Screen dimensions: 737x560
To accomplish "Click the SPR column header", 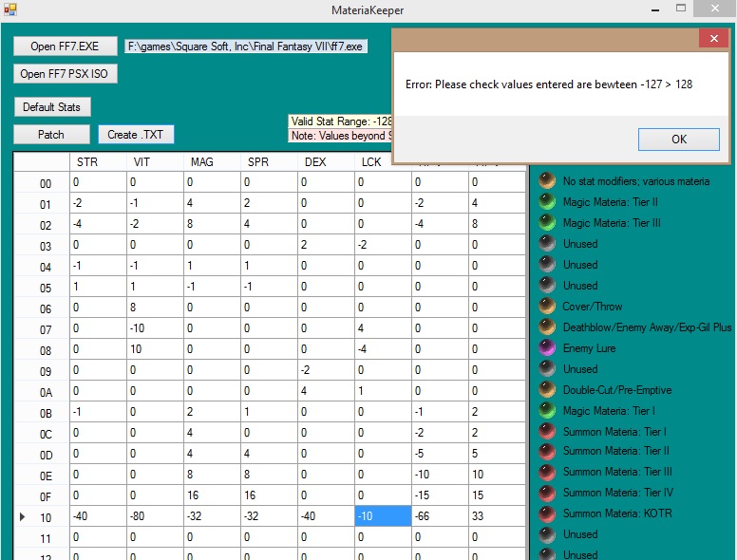I will click(x=269, y=161).
